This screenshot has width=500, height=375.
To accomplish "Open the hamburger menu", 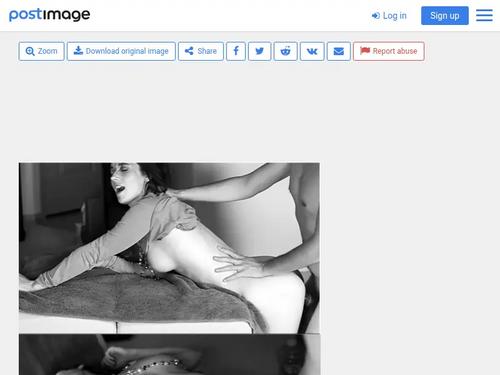I will point(484,15).
